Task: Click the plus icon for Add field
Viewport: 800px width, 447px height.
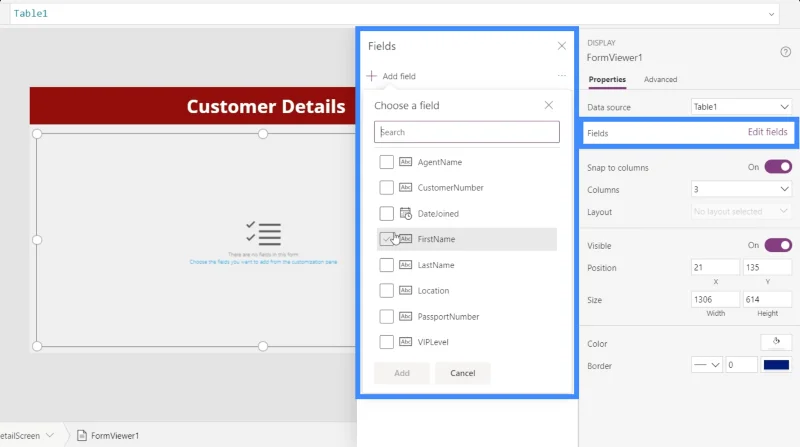Action: click(371, 76)
